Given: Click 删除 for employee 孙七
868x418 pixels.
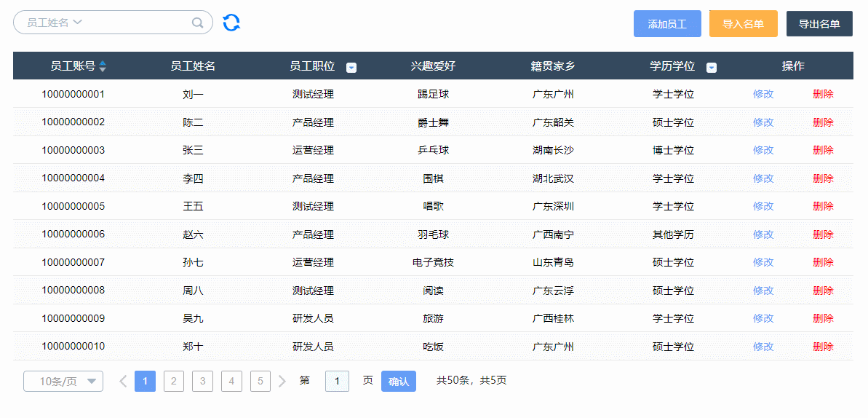Looking at the screenshot, I should point(823,262).
